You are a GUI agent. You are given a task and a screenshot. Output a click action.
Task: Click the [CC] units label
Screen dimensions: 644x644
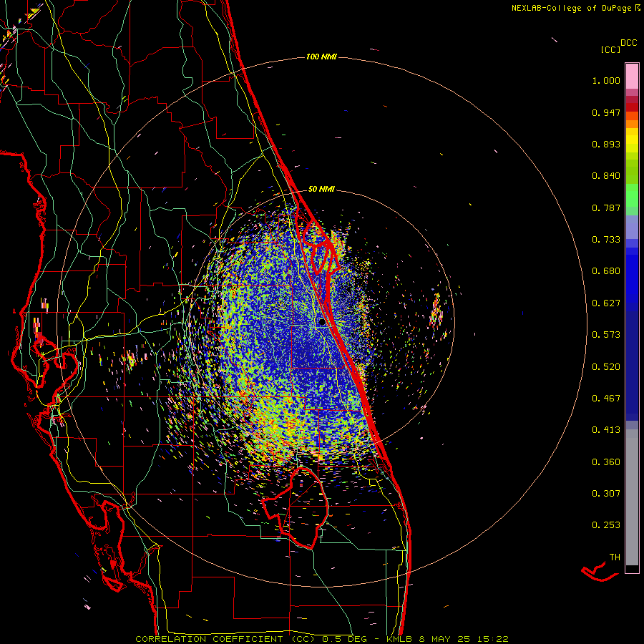(x=610, y=49)
